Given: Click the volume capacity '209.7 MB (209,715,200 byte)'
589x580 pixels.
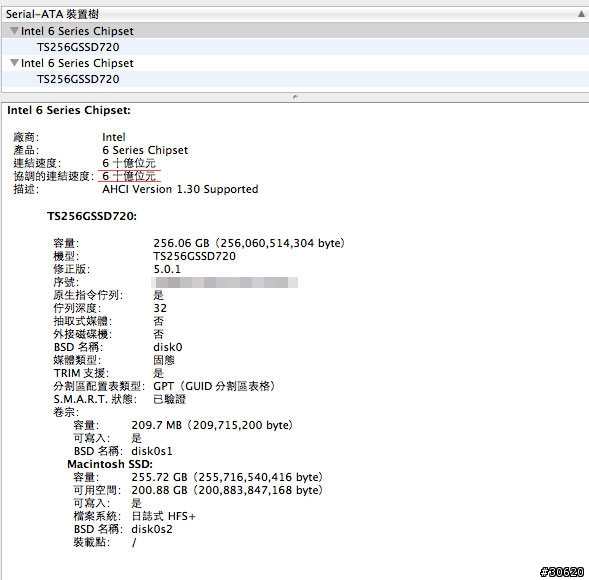Looking at the screenshot, I should point(212,425).
